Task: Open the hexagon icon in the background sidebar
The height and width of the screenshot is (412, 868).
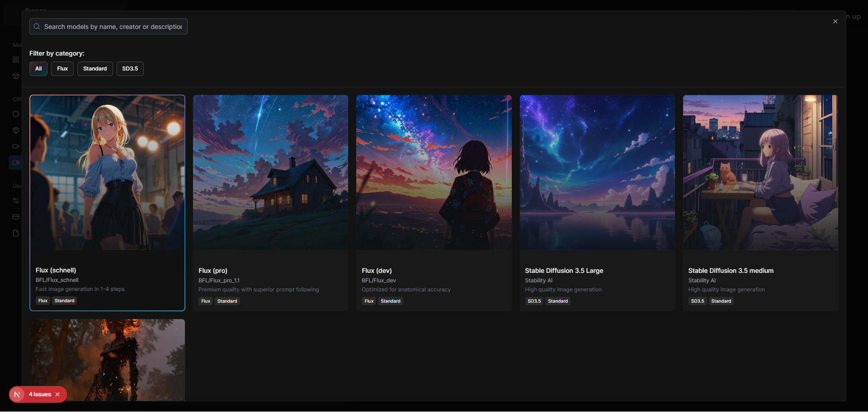Action: pyautogui.click(x=16, y=114)
